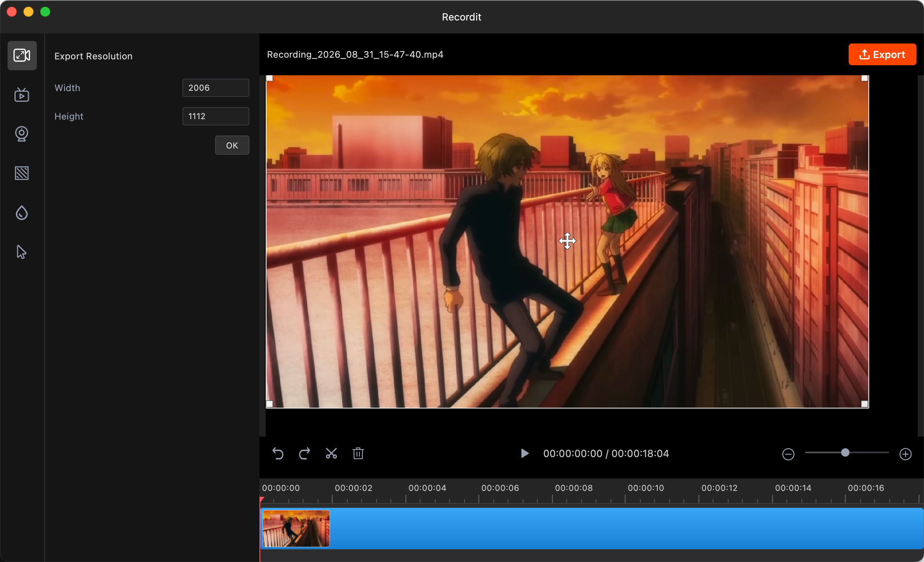Screen dimensions: 924x562
Task: Confirm resolution with OK button
Action: pyautogui.click(x=232, y=145)
